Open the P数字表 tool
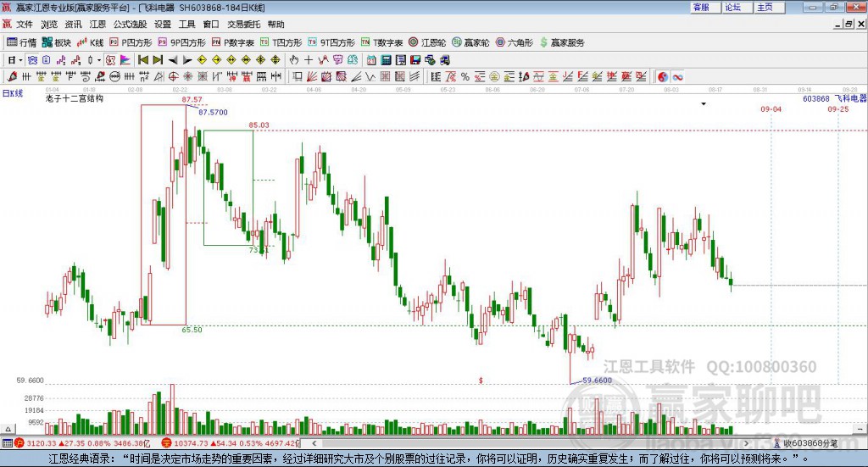The height and width of the screenshot is (467, 868). pyautogui.click(x=232, y=42)
